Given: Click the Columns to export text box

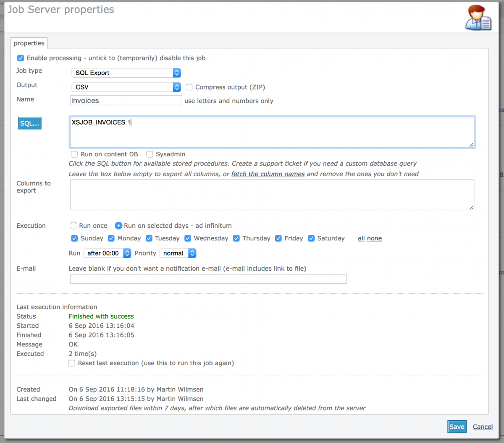Looking at the screenshot, I should [x=272, y=195].
